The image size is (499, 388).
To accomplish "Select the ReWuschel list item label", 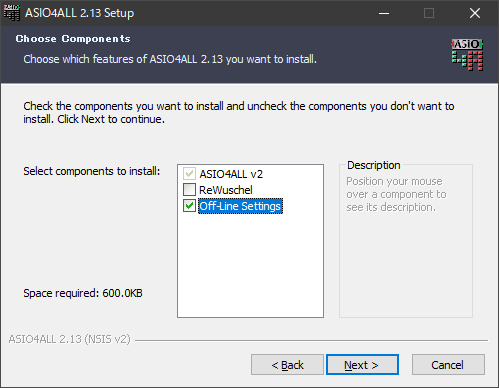I will (226, 190).
